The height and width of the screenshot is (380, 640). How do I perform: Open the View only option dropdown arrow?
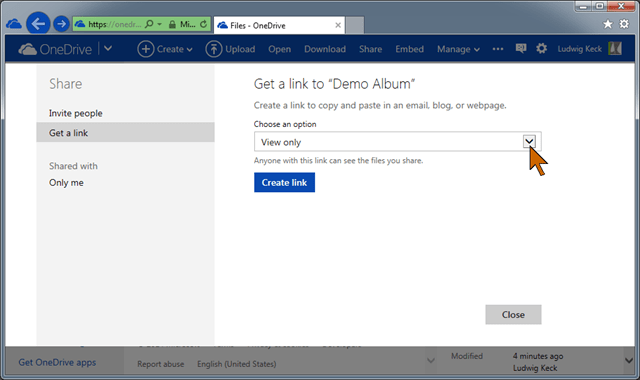[529, 142]
